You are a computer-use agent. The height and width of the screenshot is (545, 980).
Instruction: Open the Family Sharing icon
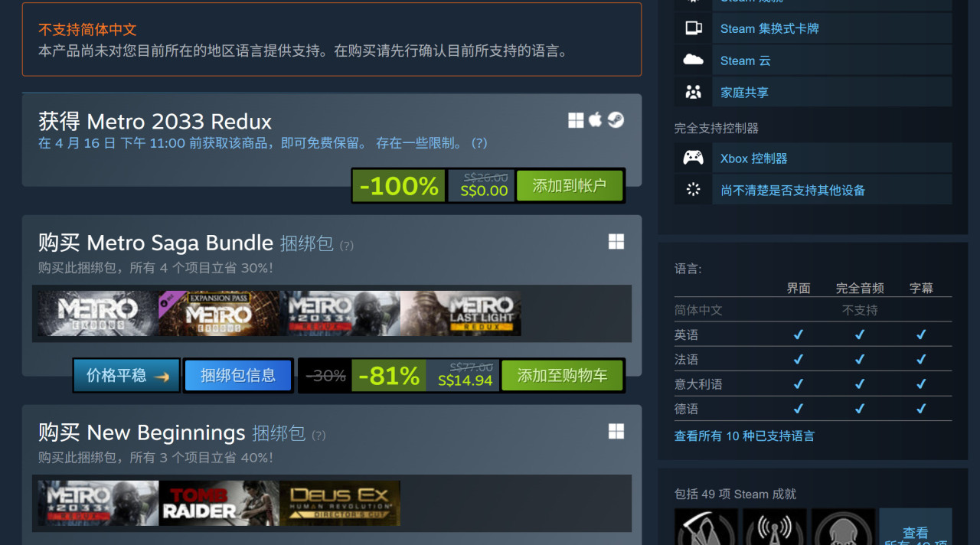point(694,92)
